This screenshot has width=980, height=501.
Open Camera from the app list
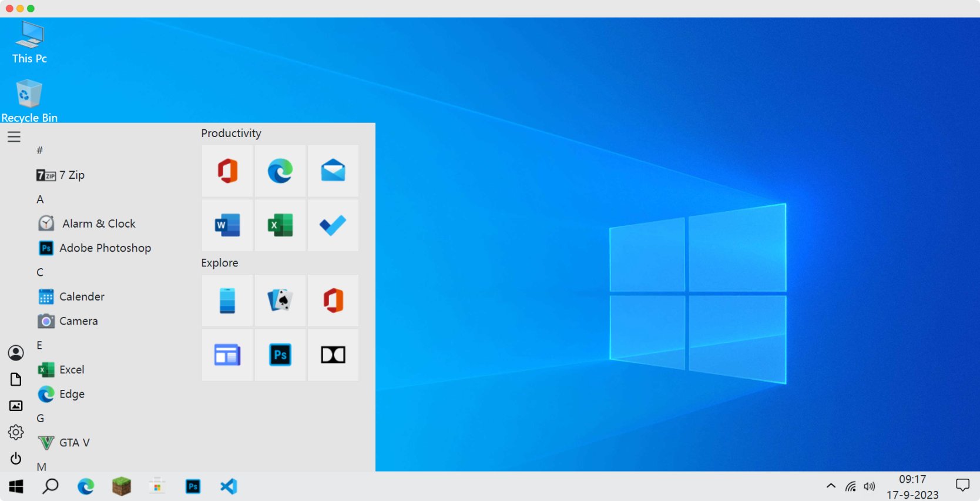[x=68, y=321]
